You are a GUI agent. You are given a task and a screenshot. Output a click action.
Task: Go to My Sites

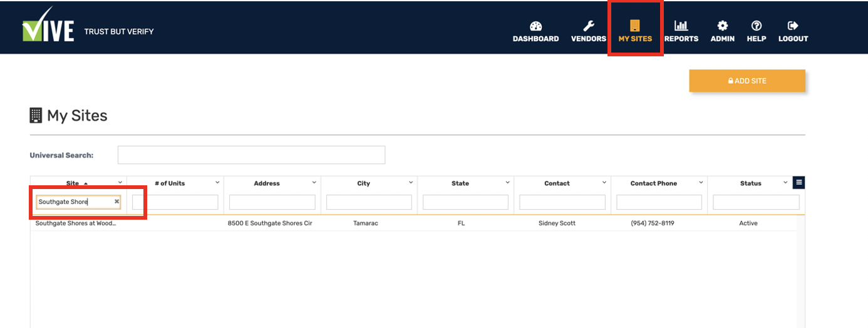[635, 32]
